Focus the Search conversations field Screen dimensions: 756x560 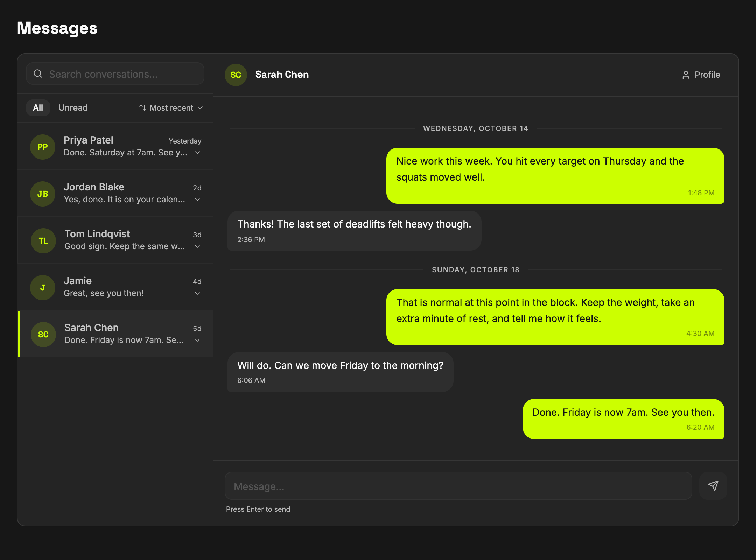coord(115,74)
